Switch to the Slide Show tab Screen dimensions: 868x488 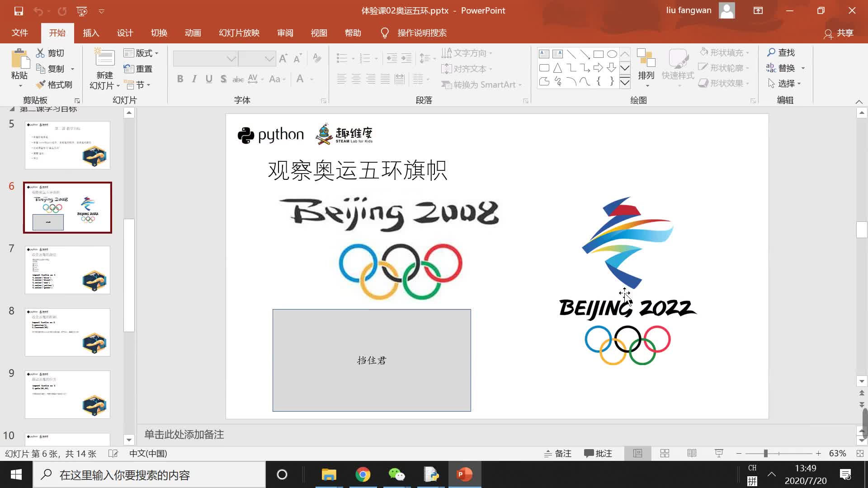coord(239,33)
